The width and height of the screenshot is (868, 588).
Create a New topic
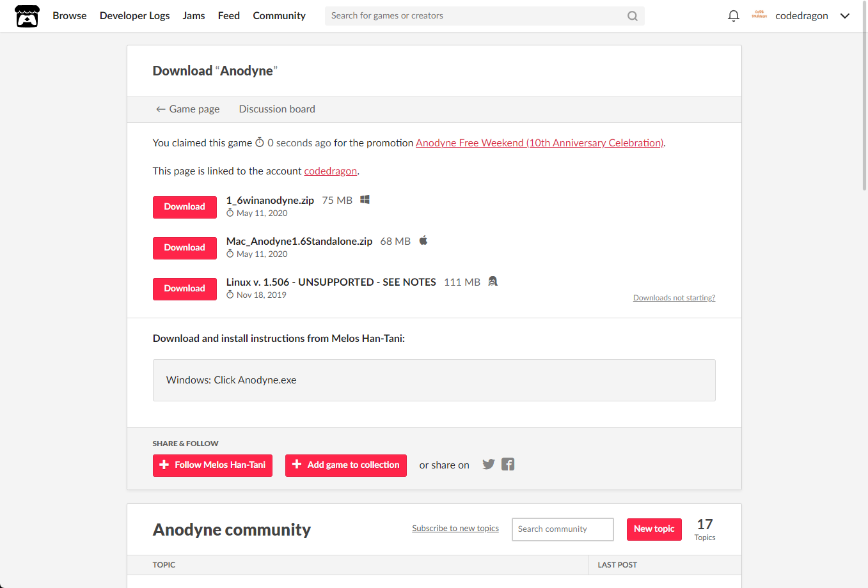point(654,529)
